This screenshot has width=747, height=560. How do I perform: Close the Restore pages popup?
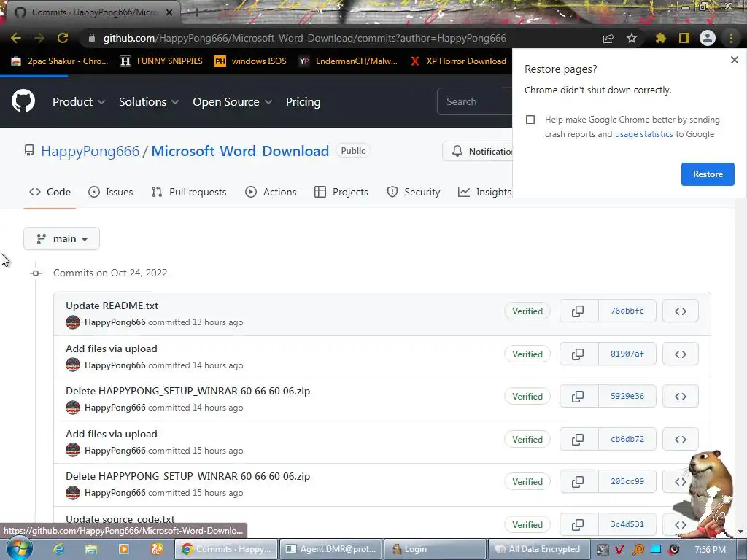tap(734, 60)
